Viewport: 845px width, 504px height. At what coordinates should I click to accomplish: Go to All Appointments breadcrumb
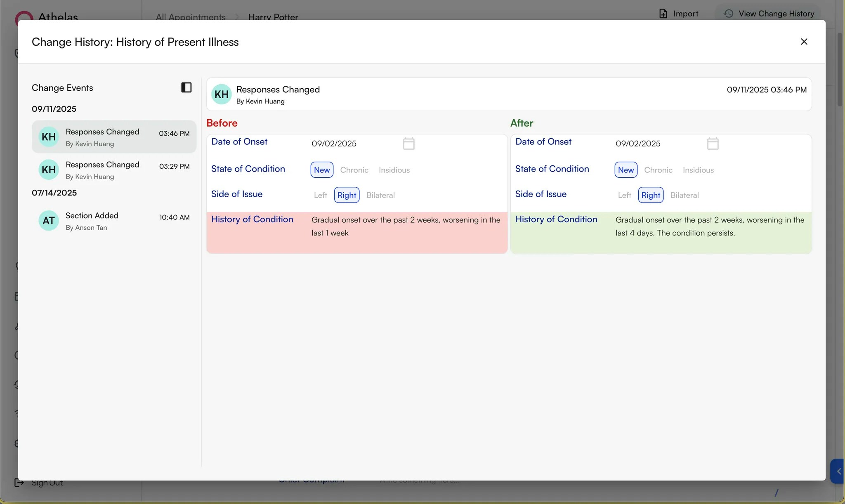pos(191,17)
